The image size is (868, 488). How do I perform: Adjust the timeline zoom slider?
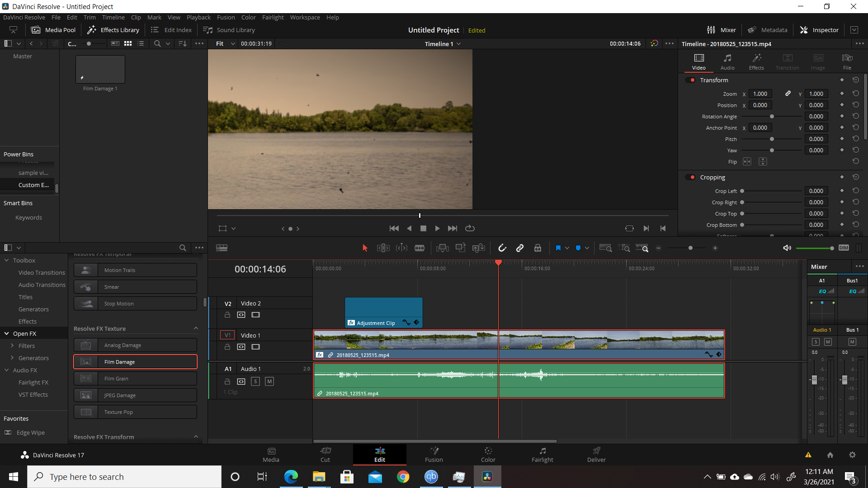pyautogui.click(x=690, y=248)
